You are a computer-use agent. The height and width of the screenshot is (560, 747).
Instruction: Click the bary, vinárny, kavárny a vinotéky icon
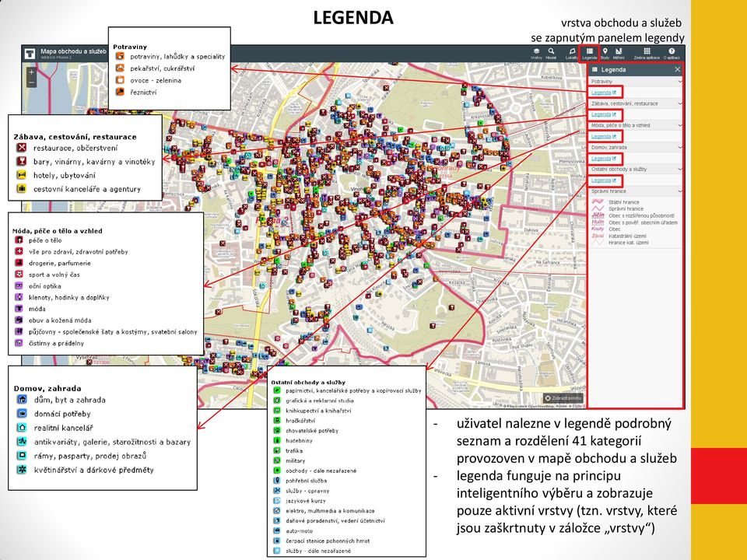(22, 162)
